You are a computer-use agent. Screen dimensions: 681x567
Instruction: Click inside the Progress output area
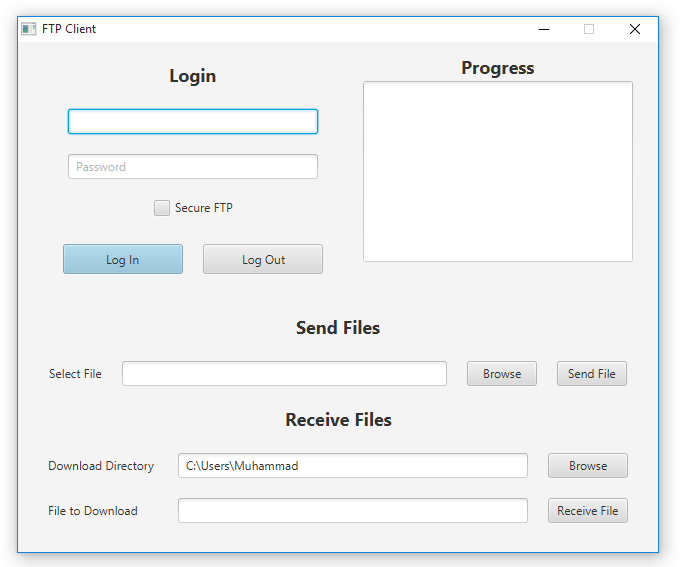[497, 171]
